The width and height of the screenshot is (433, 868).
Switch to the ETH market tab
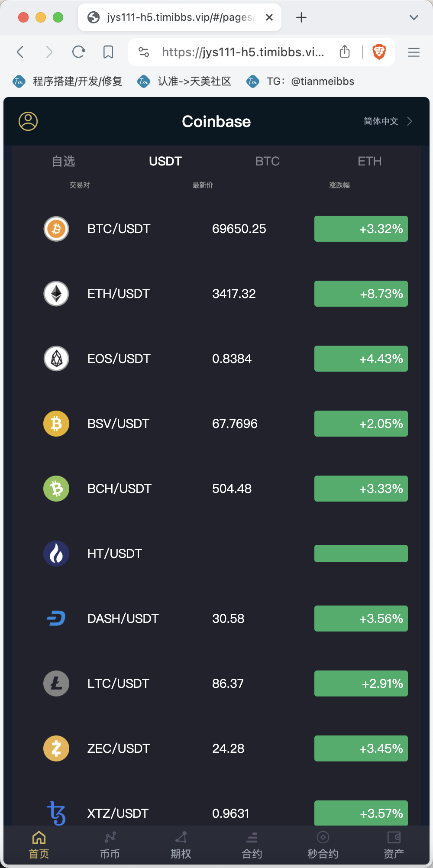pos(369,161)
